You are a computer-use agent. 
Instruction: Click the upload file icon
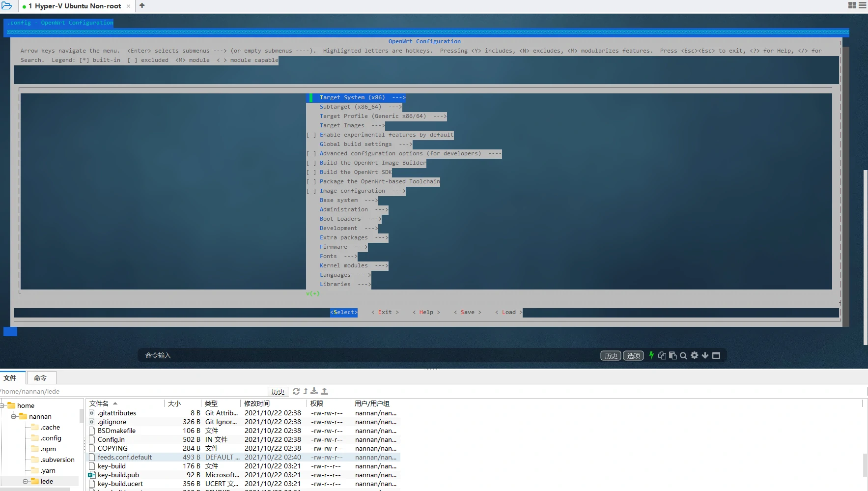pos(324,391)
